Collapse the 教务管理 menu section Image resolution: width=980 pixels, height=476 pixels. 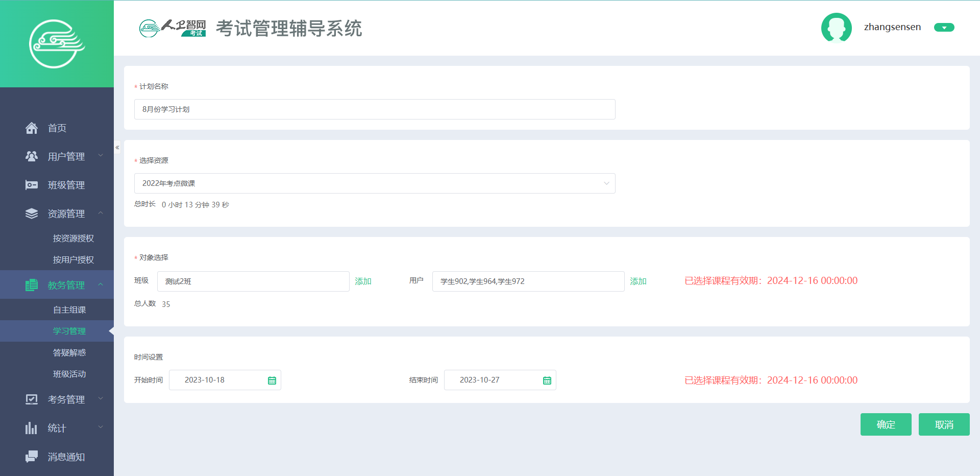click(101, 284)
